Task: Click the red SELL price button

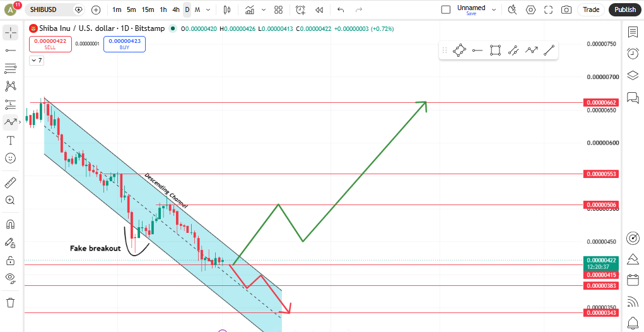Action: tap(50, 44)
